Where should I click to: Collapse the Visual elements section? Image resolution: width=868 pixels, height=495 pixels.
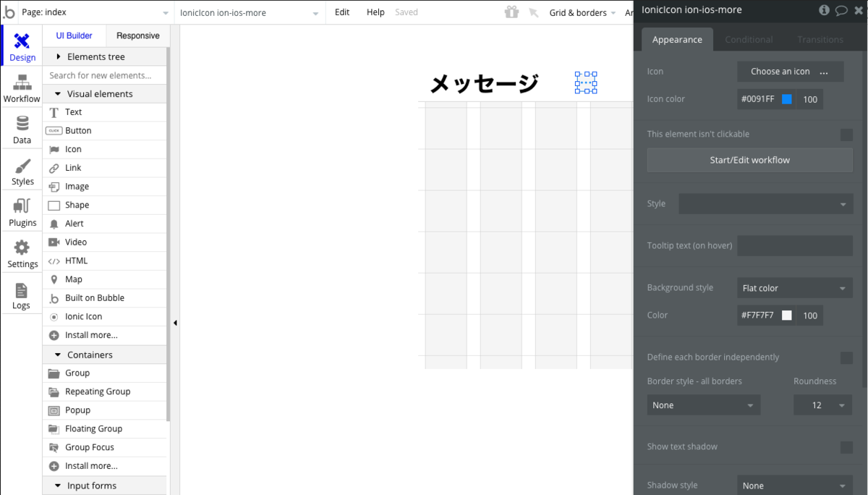point(105,94)
